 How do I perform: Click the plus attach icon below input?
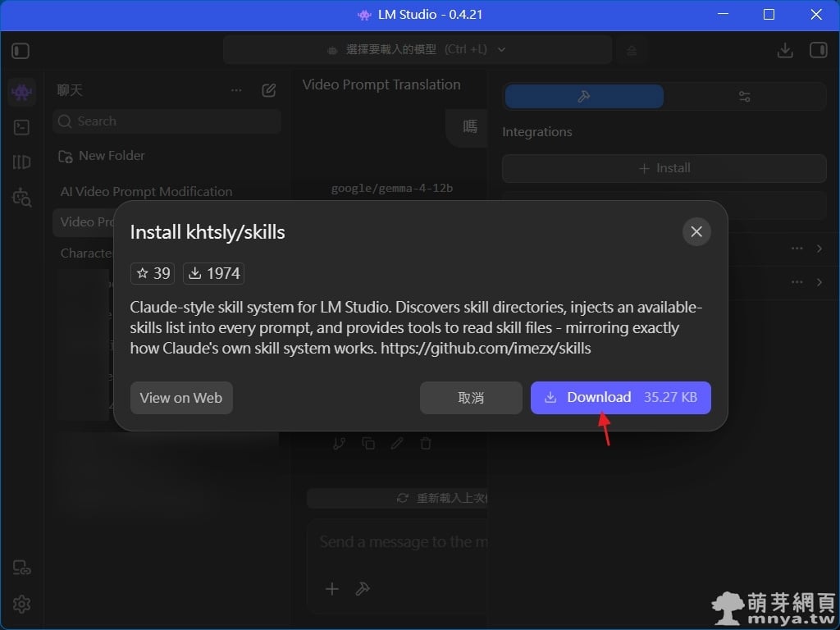332,589
